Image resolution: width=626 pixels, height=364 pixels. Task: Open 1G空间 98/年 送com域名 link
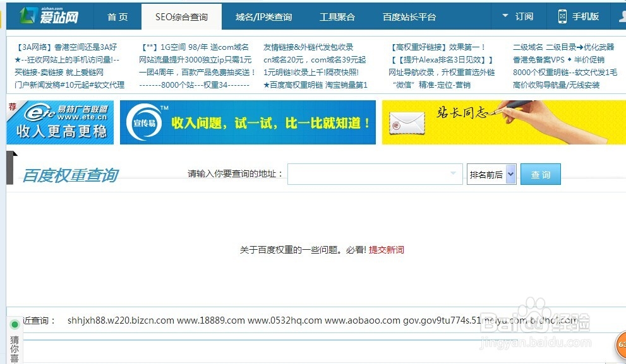194,47
